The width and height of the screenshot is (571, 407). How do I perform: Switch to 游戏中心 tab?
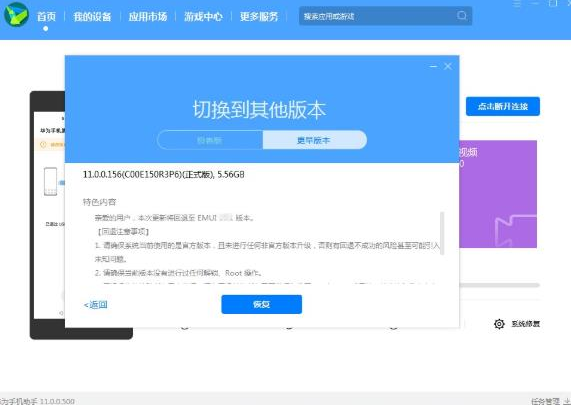(203, 16)
